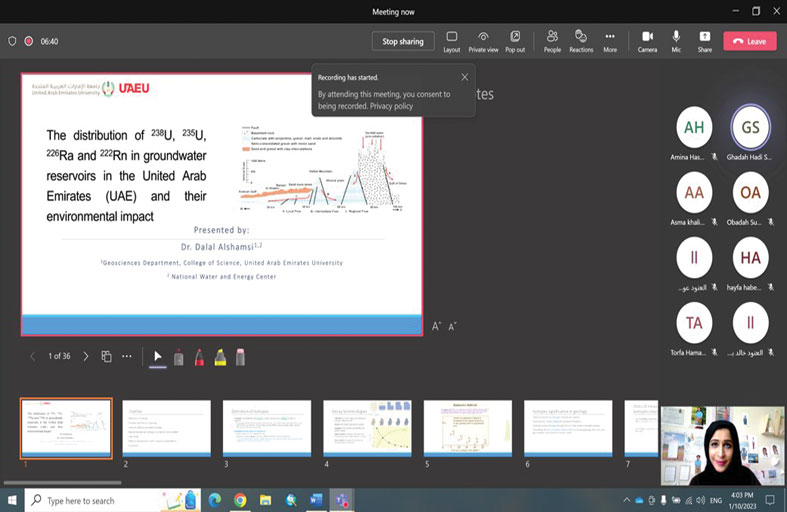Go to the next slide arrow
Viewport: 787px width, 512px height.
pyautogui.click(x=86, y=356)
